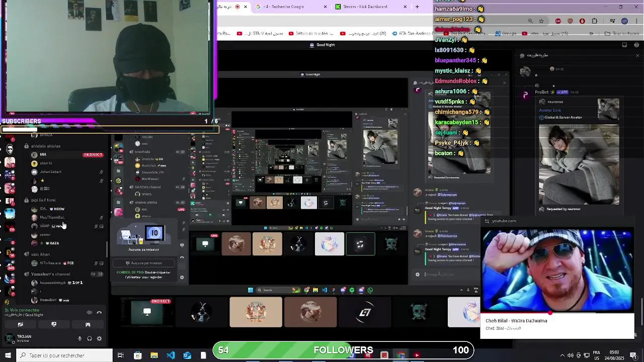The width and height of the screenshot is (644, 362).
Task: Join the pipi lia f fomi channel
Action: [x=43, y=200]
